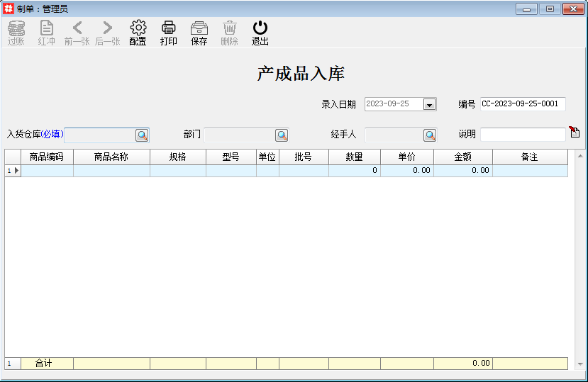Click the 退出 power icon to exit
588x382 pixels.
click(x=260, y=33)
